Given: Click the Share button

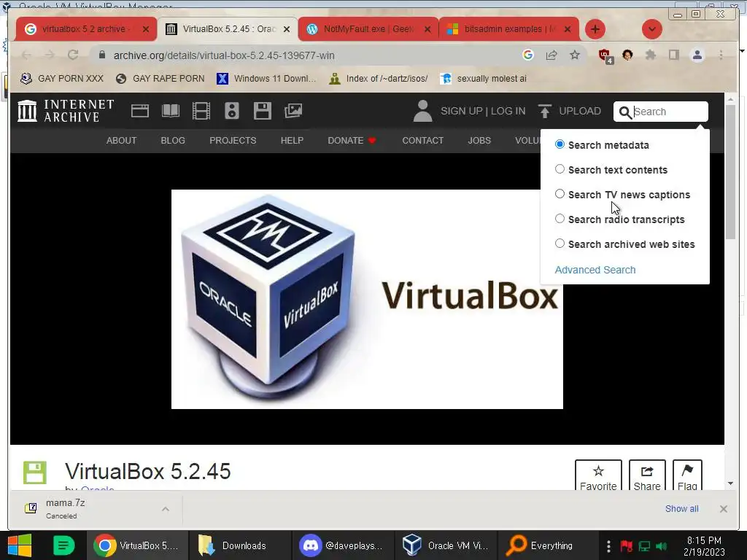Looking at the screenshot, I should [x=647, y=475].
